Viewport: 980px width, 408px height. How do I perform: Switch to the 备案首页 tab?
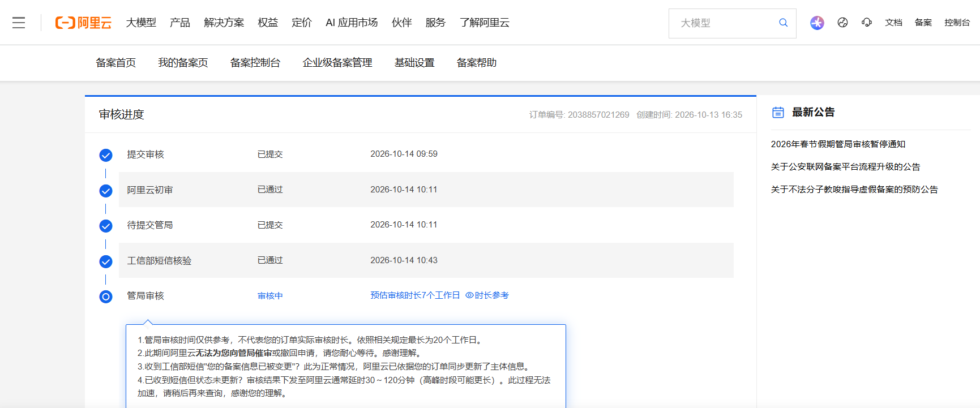(116, 63)
